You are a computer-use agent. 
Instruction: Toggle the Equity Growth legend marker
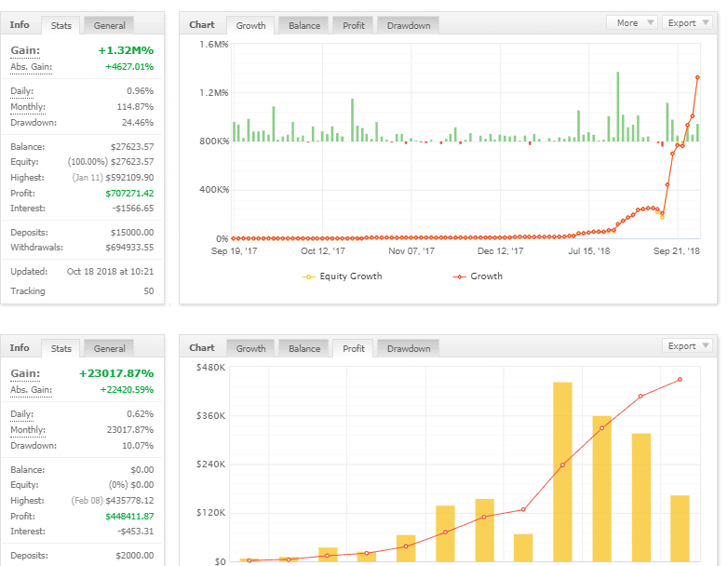309,276
